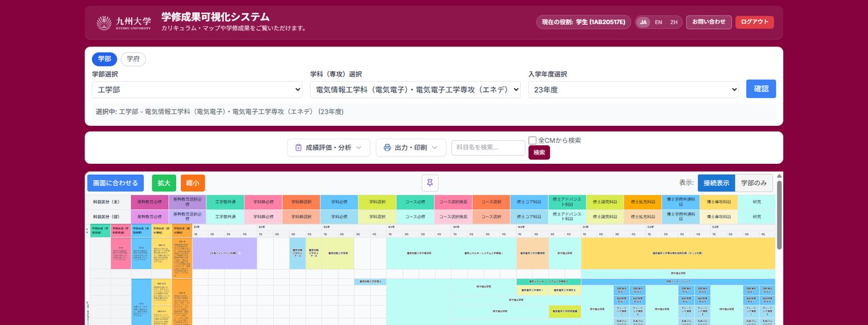
Task: Click the コース選択 legend swatch in 主 row
Action: (491, 202)
